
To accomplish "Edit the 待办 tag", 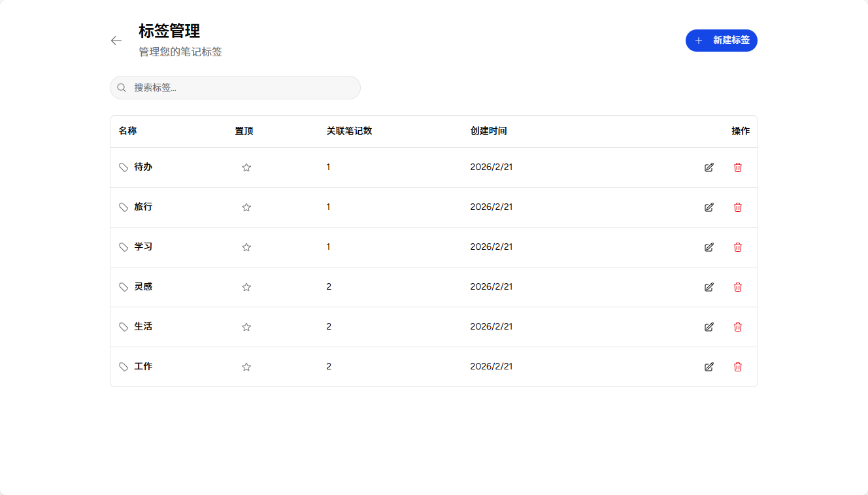I will coord(709,167).
